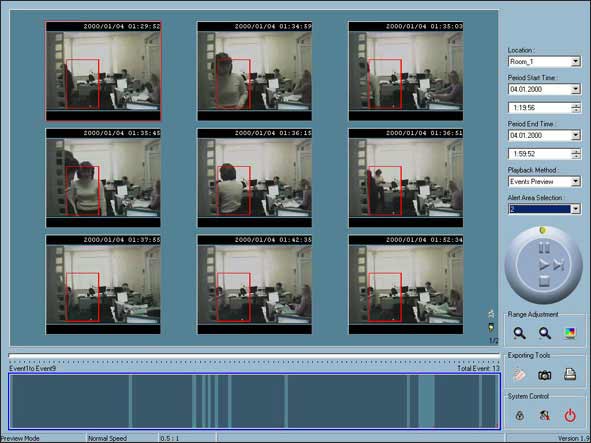
Task: Click the left magnifier in Range Adjustment
Action: (x=519, y=333)
